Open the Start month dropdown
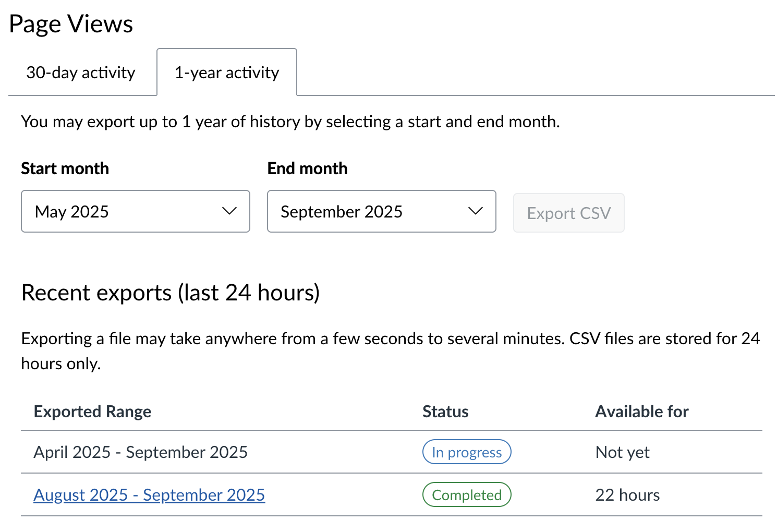This screenshot has height=532, width=777. pyautogui.click(x=135, y=211)
